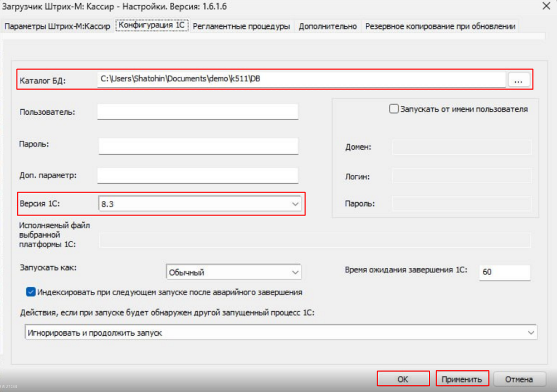557x392 pixels.
Task: Expand the Запускать как dropdown
Action: (x=233, y=272)
